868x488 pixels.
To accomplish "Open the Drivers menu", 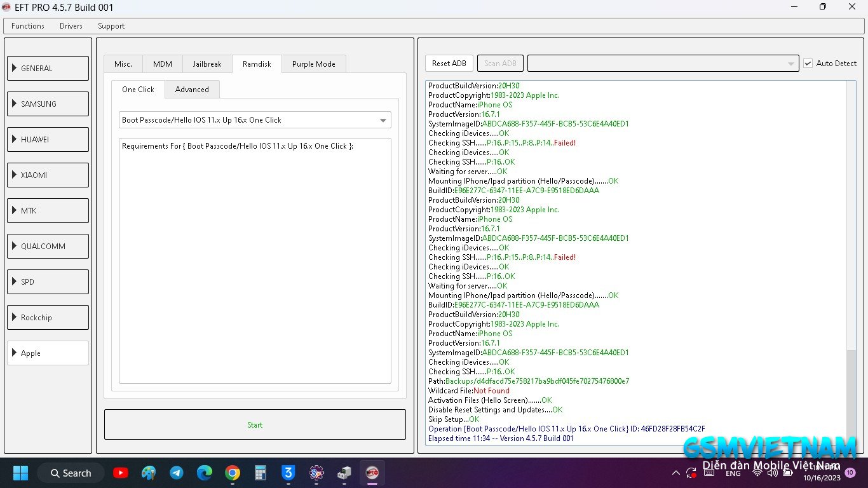I will tap(71, 26).
